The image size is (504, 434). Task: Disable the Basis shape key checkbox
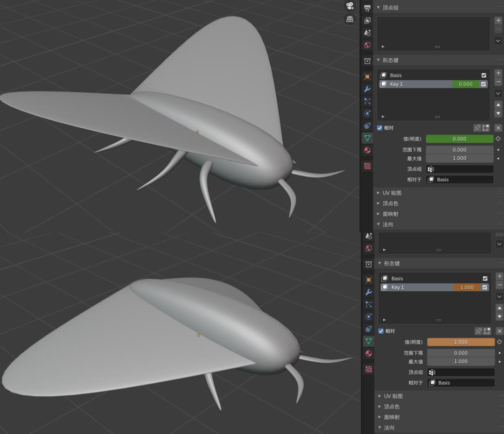(484, 75)
